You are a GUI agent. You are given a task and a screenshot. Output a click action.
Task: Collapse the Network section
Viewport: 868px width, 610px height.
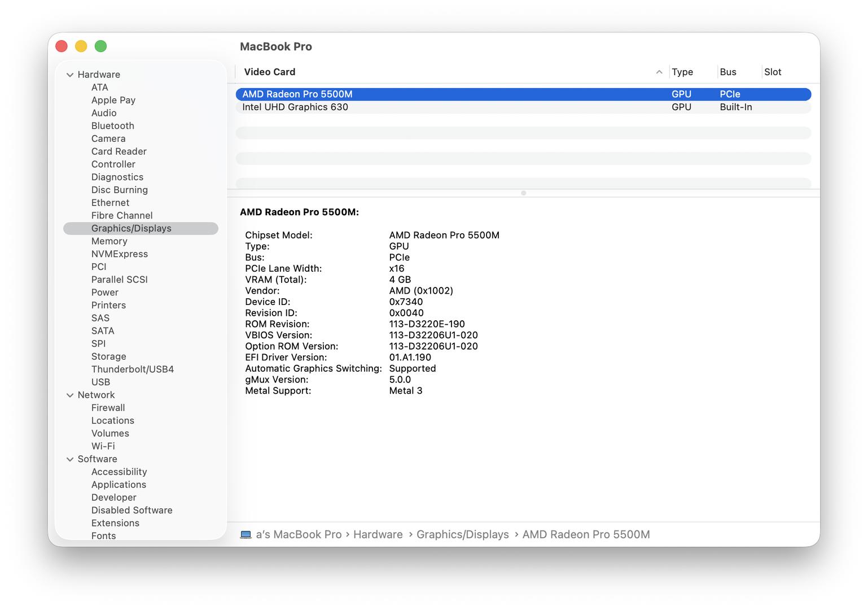click(x=70, y=395)
